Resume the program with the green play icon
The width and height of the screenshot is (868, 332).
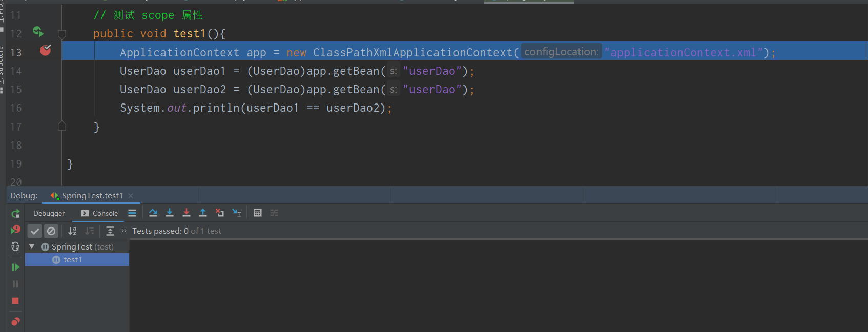(15, 267)
